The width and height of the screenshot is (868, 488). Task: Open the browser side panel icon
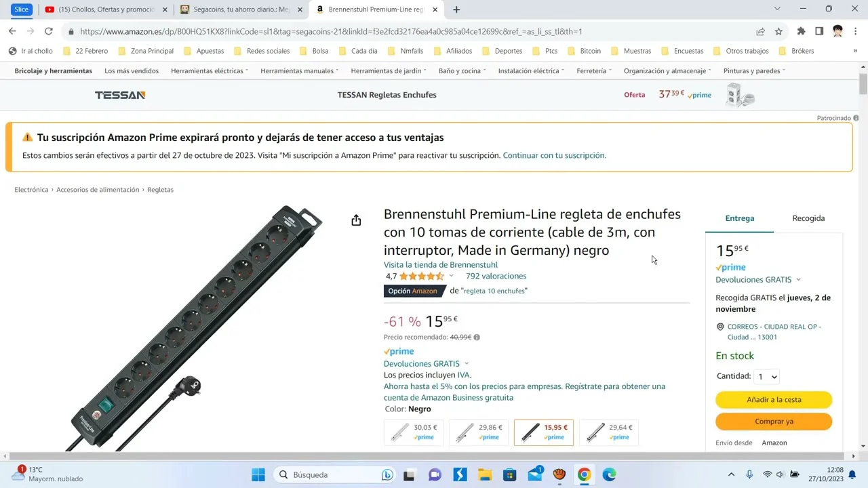(819, 31)
